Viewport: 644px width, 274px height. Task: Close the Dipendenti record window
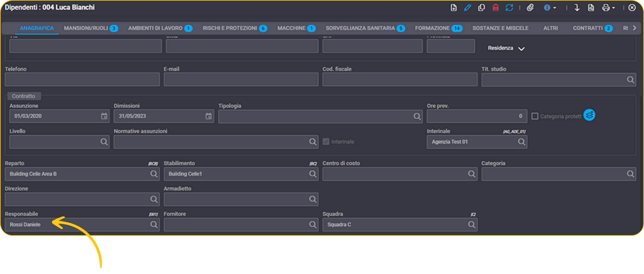(632, 8)
